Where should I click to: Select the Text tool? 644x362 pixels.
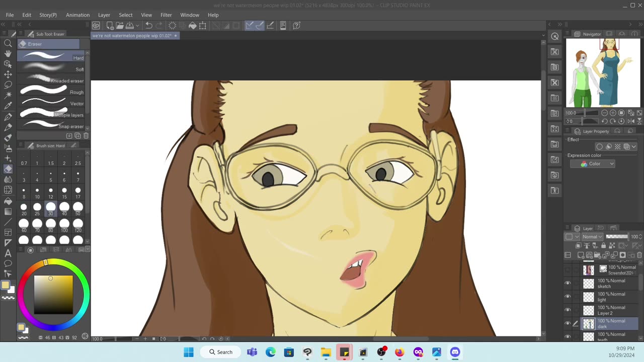[x=8, y=253]
